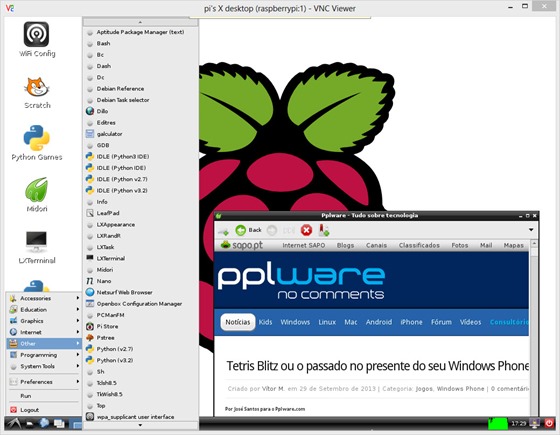Choose Logout from the start menu

point(44,410)
